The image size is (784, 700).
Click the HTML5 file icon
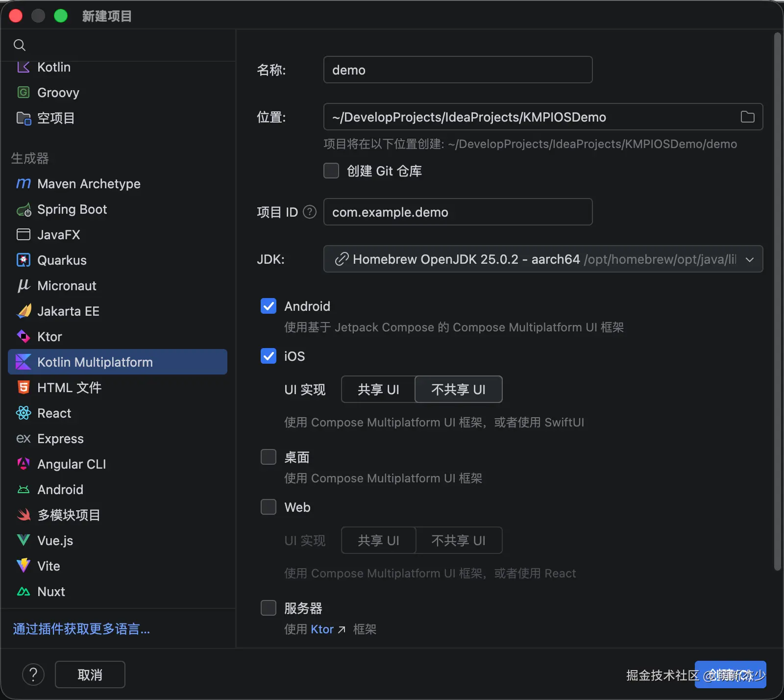point(24,388)
